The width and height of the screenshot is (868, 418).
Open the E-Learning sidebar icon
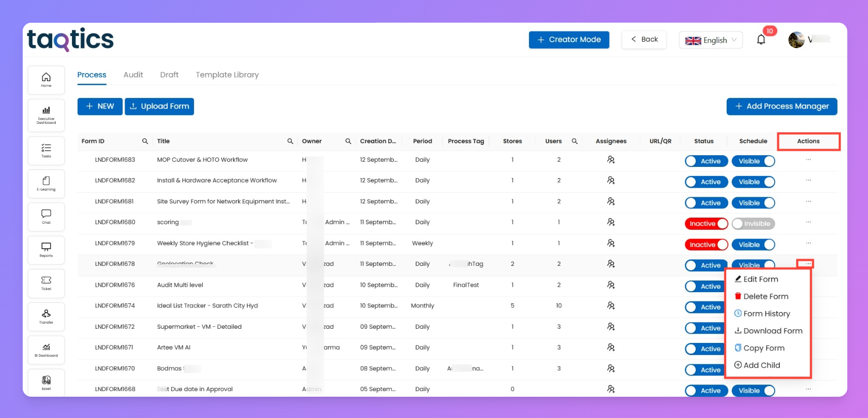tap(46, 183)
